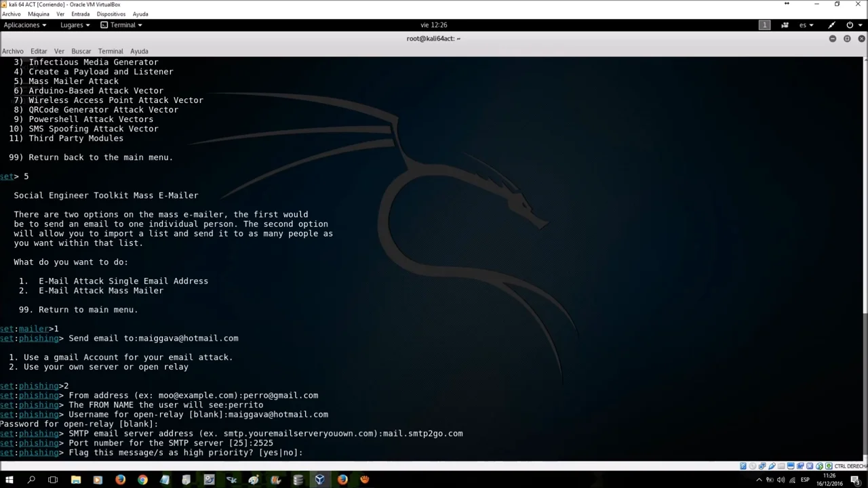Open VirtualBox Ayuda menu
The width and height of the screenshot is (868, 488).
(140, 14)
